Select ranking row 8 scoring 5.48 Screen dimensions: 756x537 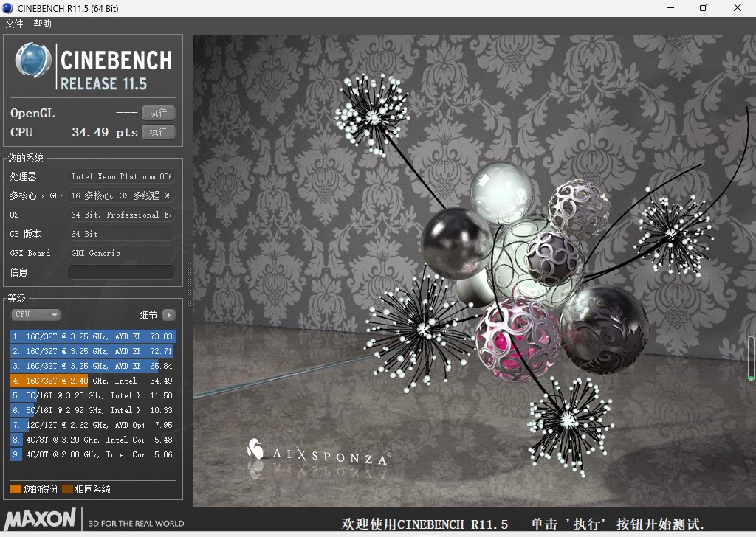point(93,440)
